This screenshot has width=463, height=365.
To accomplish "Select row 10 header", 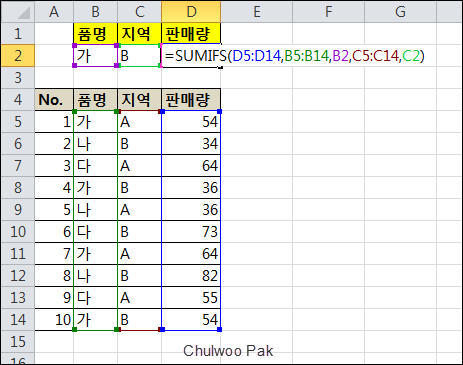I will (18, 232).
